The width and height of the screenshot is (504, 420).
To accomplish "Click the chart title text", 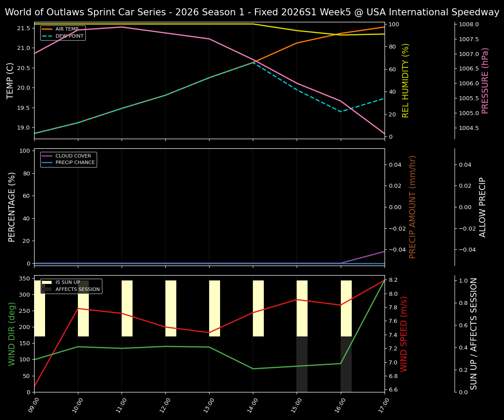I will (252, 12).
